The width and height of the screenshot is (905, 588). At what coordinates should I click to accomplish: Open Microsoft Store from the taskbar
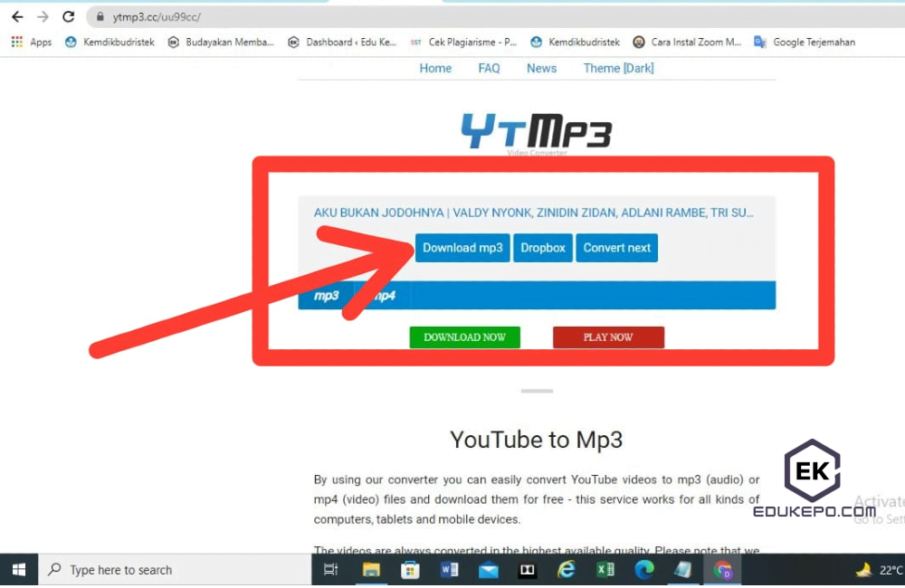[410, 570]
